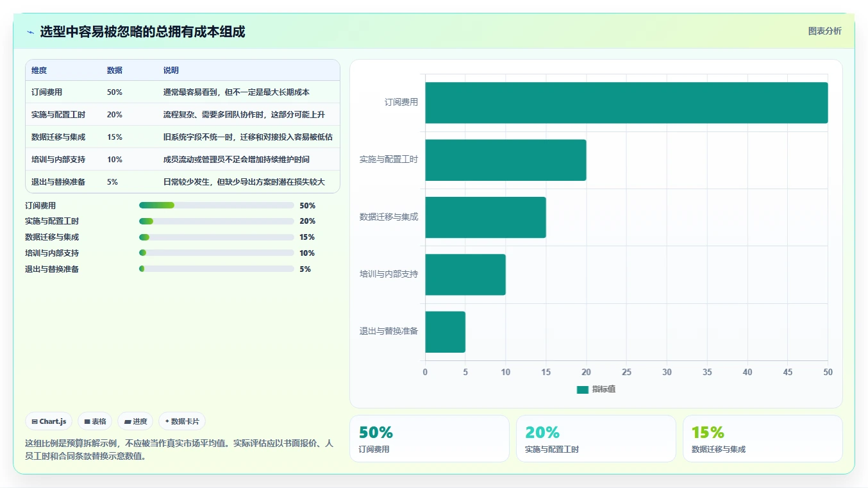Click the 订阅费用 bar in the chart
This screenshot has height=488, width=868.
[626, 103]
